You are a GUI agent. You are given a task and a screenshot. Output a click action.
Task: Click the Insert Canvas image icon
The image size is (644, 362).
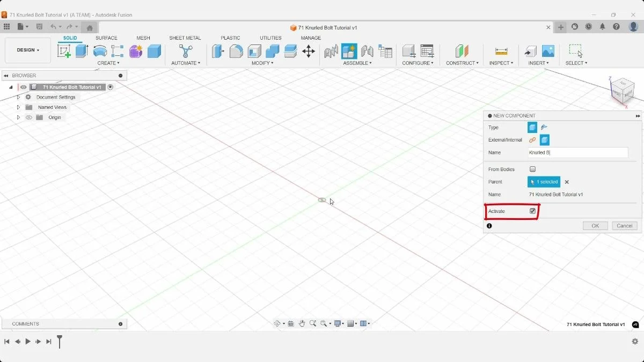point(548,51)
